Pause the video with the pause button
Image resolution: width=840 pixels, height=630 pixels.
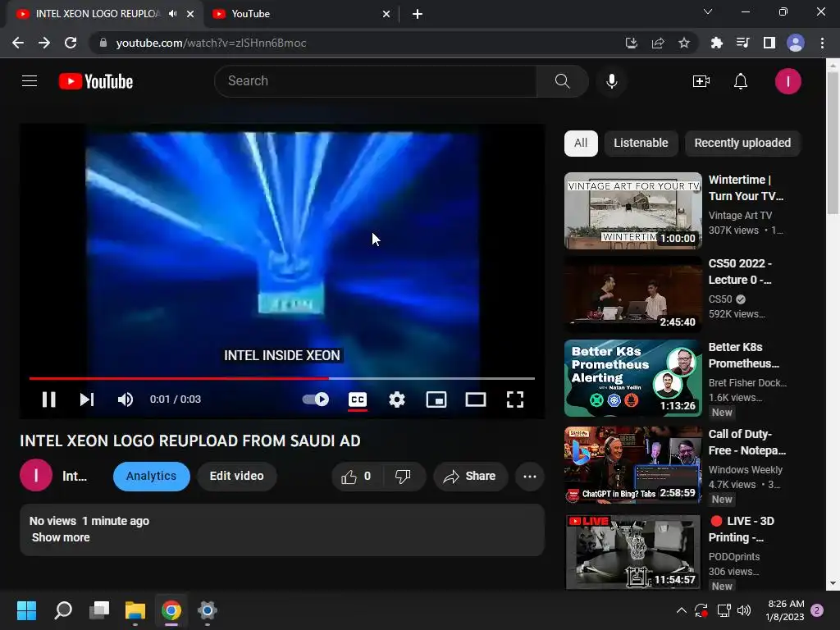click(48, 399)
